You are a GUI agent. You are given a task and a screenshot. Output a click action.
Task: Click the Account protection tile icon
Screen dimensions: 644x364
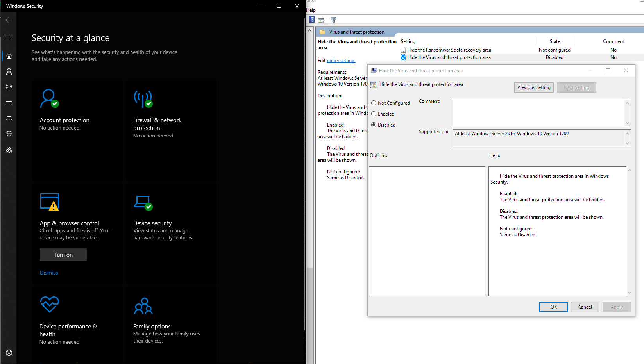pos(49,98)
